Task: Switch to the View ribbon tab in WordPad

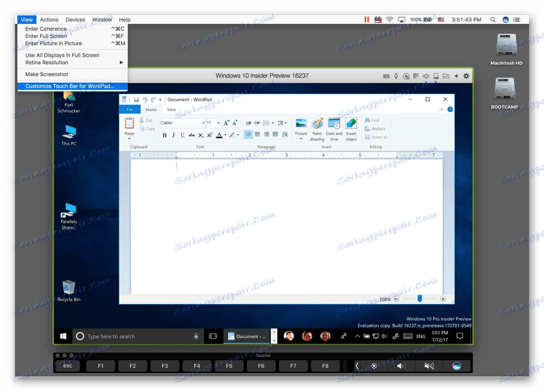Action: (172, 110)
